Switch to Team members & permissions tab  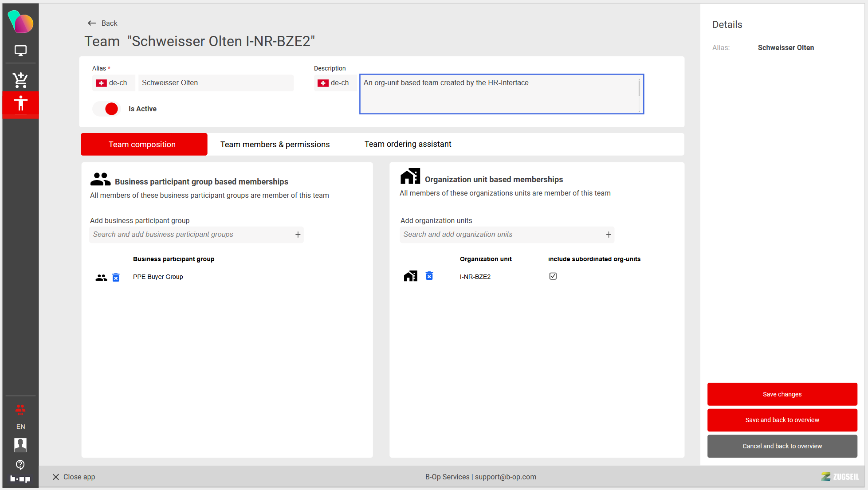point(275,145)
